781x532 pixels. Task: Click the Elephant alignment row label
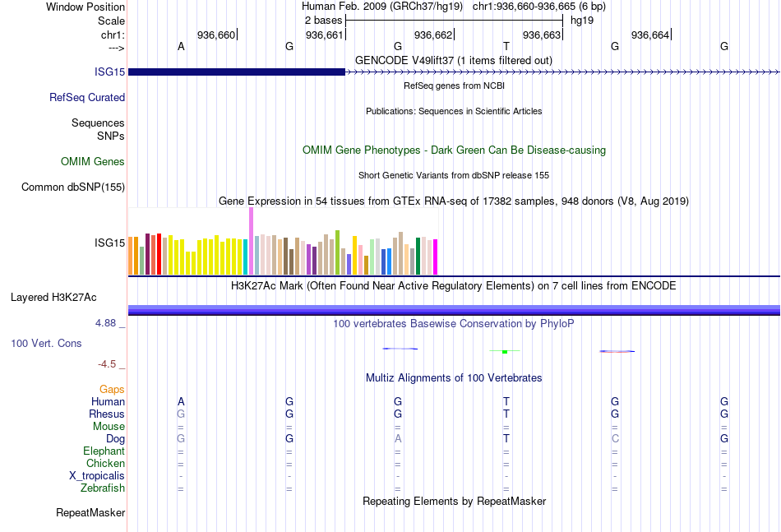[104, 451]
